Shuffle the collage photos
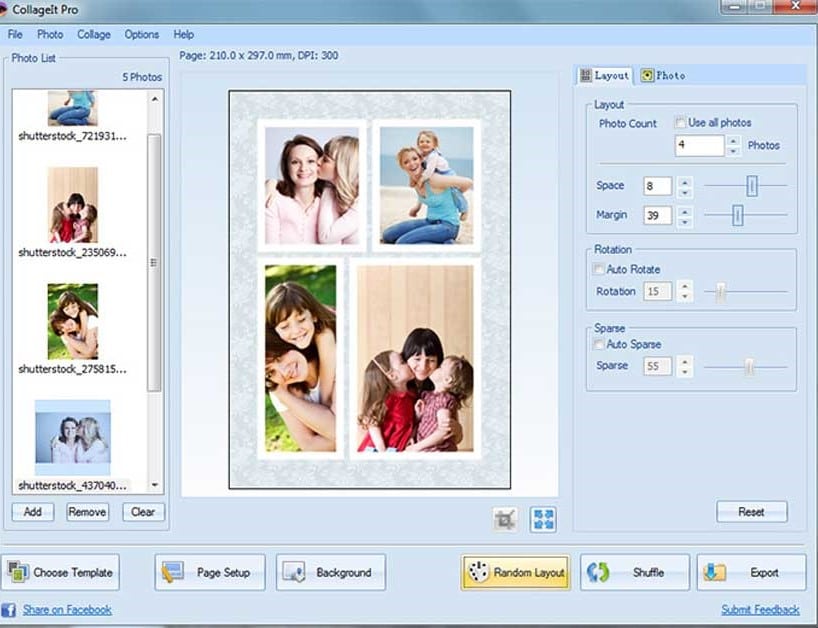Image resolution: width=818 pixels, height=628 pixels. (x=635, y=572)
